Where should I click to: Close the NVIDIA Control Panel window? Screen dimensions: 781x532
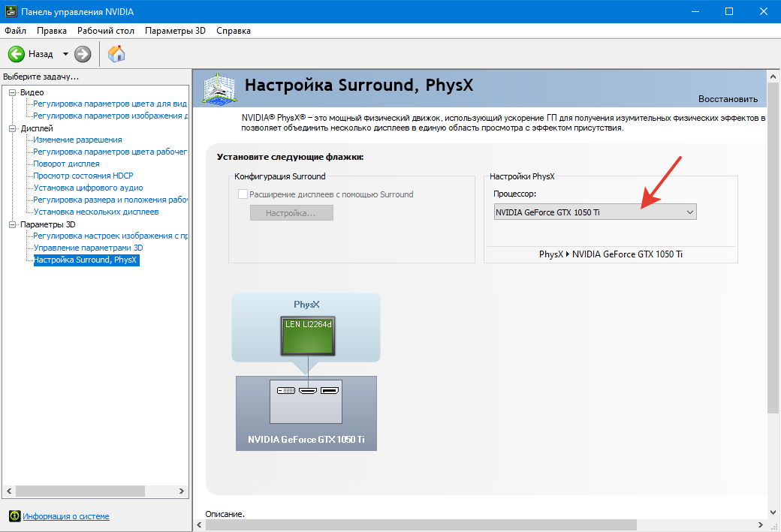point(764,11)
